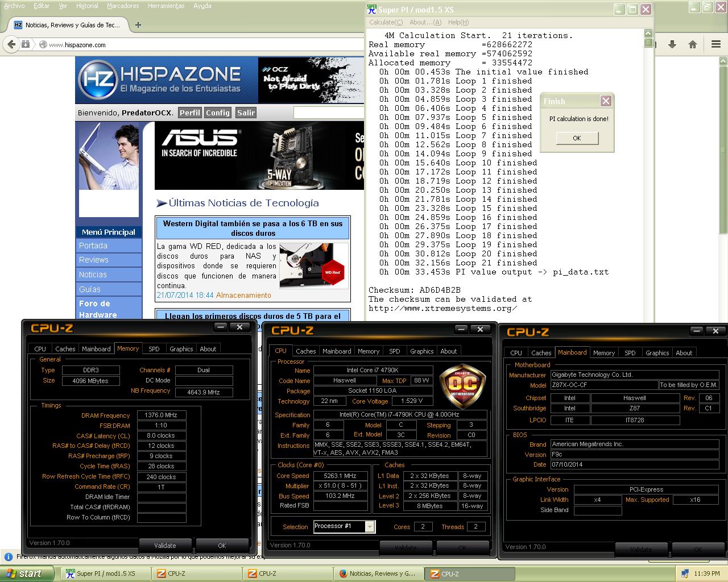The width and height of the screenshot is (728, 582).
Task: Expand the Processor #1 selection dropdown
Action: click(370, 526)
